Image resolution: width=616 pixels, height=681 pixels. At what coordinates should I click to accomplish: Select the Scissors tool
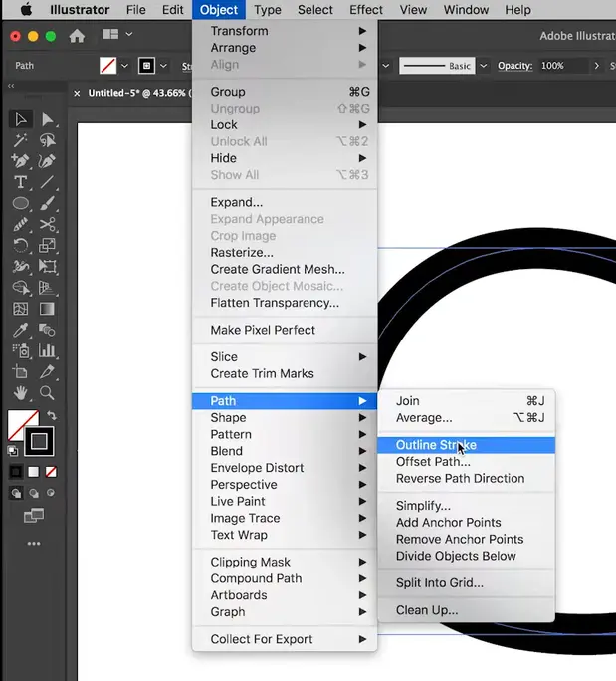coord(47,225)
